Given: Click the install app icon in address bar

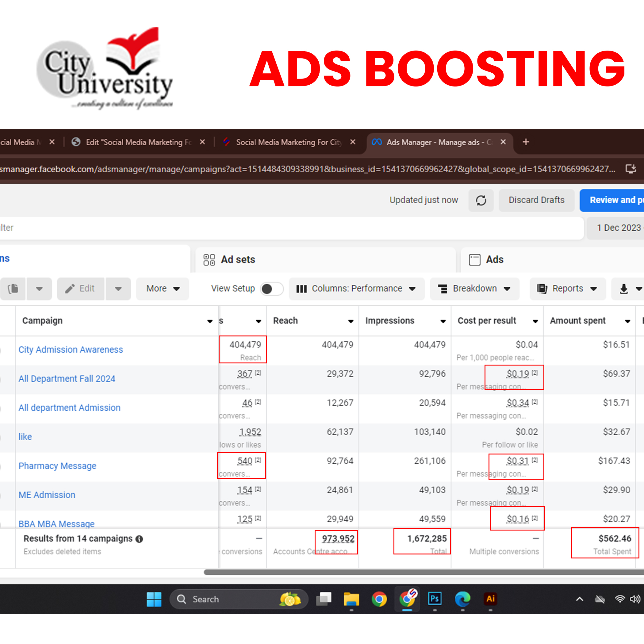Looking at the screenshot, I should 630,169.
